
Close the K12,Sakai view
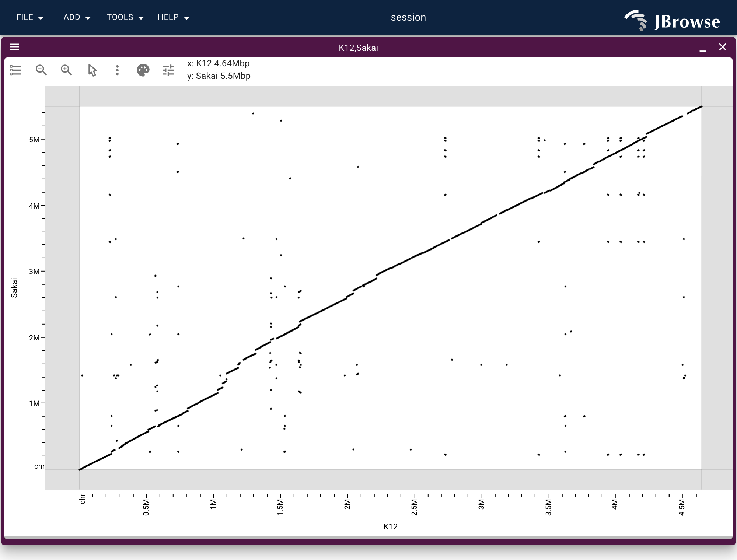tap(723, 47)
